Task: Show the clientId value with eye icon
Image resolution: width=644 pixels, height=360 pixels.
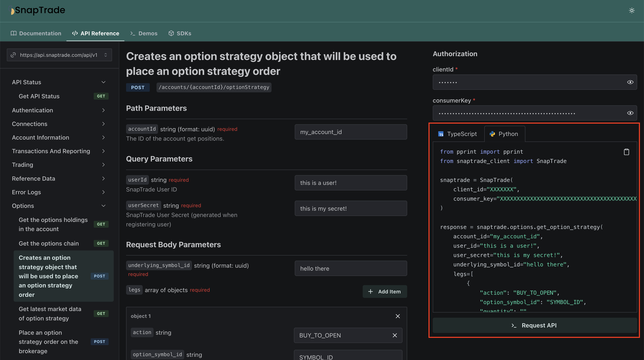Action: (630, 82)
